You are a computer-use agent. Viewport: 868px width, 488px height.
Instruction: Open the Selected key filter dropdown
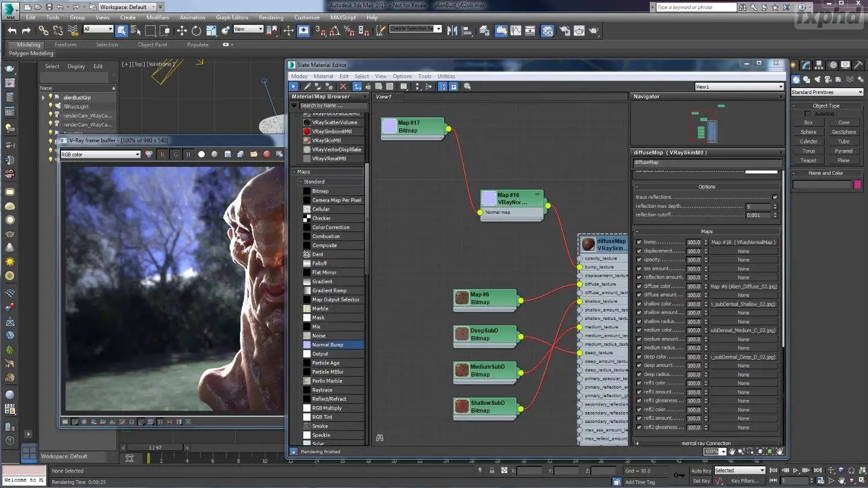pos(739,471)
